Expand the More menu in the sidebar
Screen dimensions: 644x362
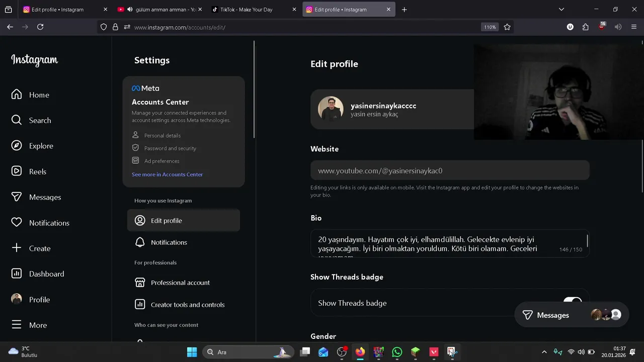(29, 325)
